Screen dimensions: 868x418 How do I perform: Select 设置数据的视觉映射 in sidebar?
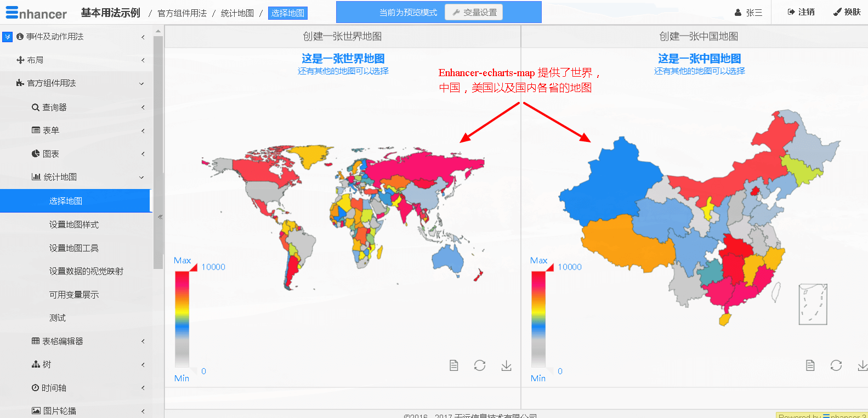coord(86,271)
